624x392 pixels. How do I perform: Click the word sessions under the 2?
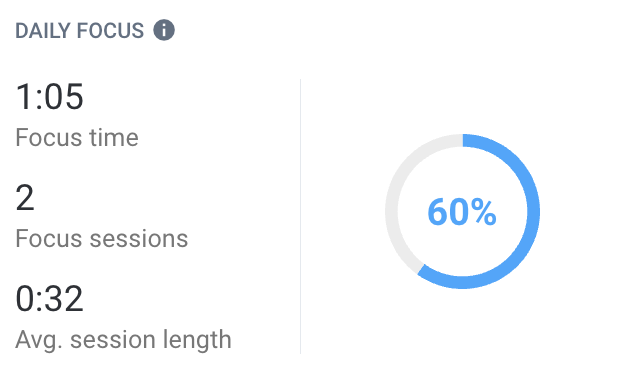click(138, 239)
